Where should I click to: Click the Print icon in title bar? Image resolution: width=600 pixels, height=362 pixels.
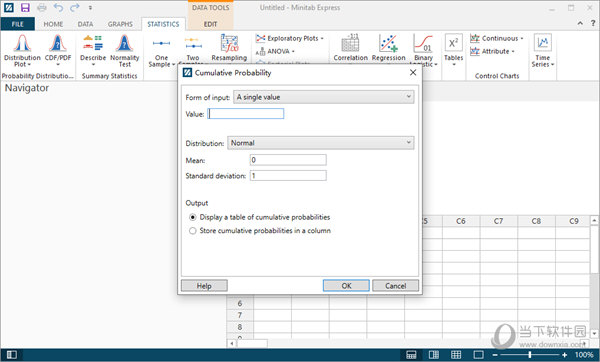click(x=42, y=7)
